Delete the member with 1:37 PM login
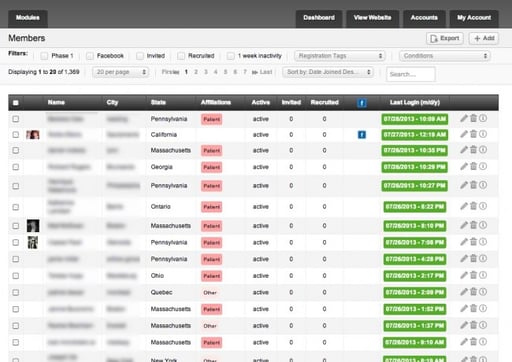This screenshot has width=512, height=362. (x=473, y=325)
